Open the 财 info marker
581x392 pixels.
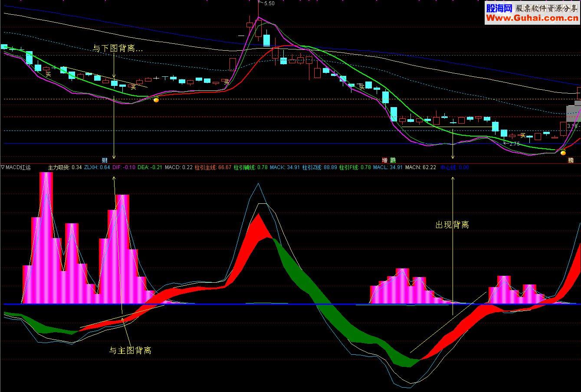pos(105,160)
